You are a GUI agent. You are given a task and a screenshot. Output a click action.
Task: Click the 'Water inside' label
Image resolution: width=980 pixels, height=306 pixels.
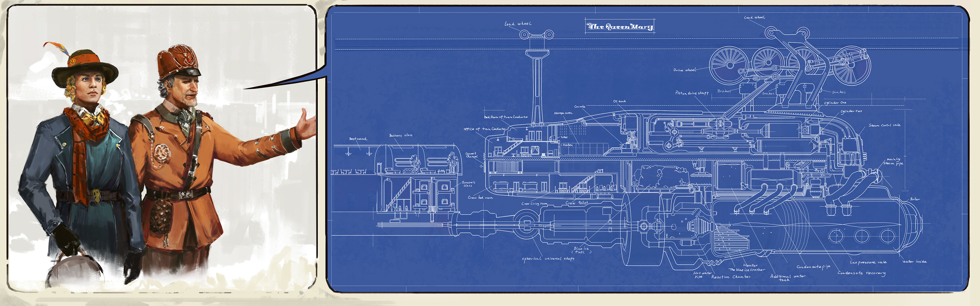915,262
